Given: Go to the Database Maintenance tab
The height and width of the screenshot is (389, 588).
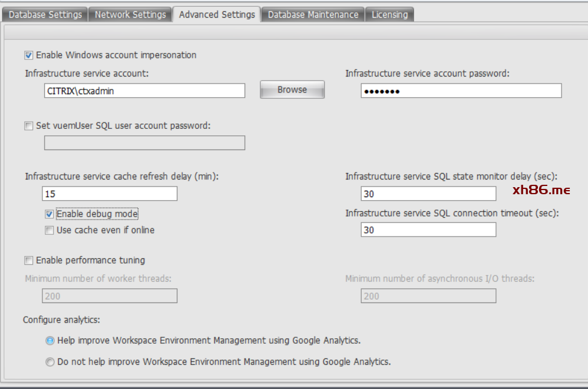Looking at the screenshot, I should 312,15.
